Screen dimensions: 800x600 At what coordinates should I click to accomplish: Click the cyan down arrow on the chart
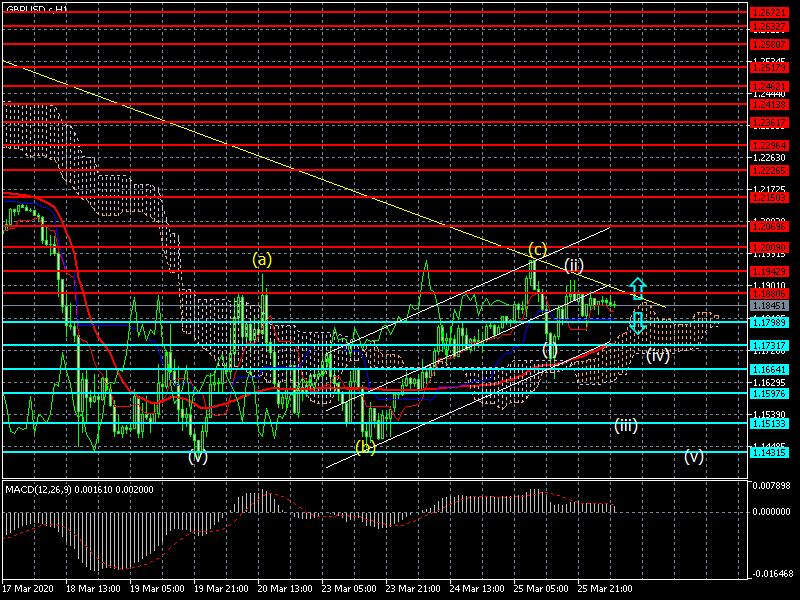click(637, 322)
